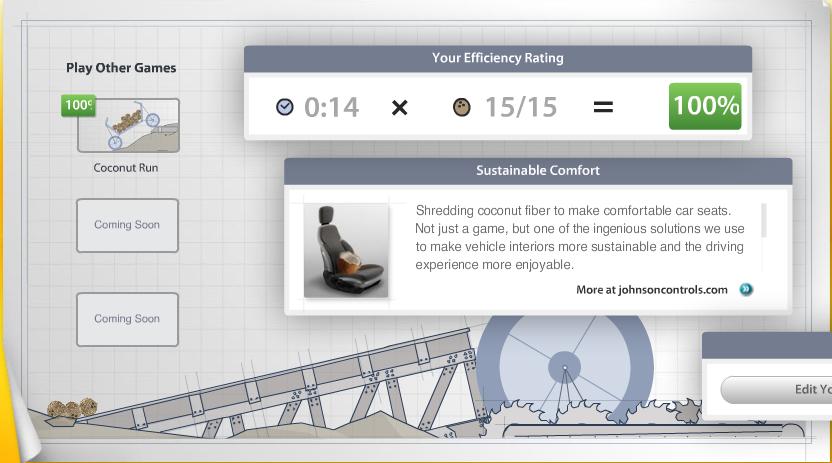832x463 pixels.
Task: Click the 15/15 coconut count
Action: 520,107
